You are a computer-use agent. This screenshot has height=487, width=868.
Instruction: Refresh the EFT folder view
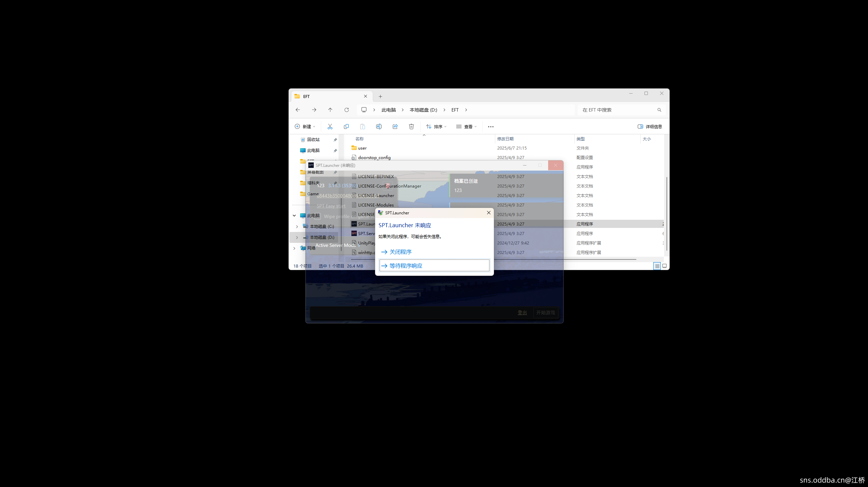tap(346, 110)
